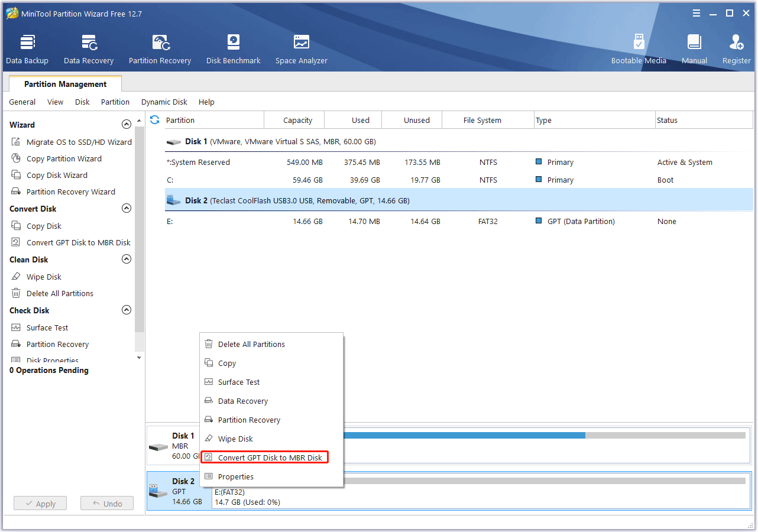Launch Data Recovery from toolbar
Screen dimensions: 758x532
click(89, 50)
